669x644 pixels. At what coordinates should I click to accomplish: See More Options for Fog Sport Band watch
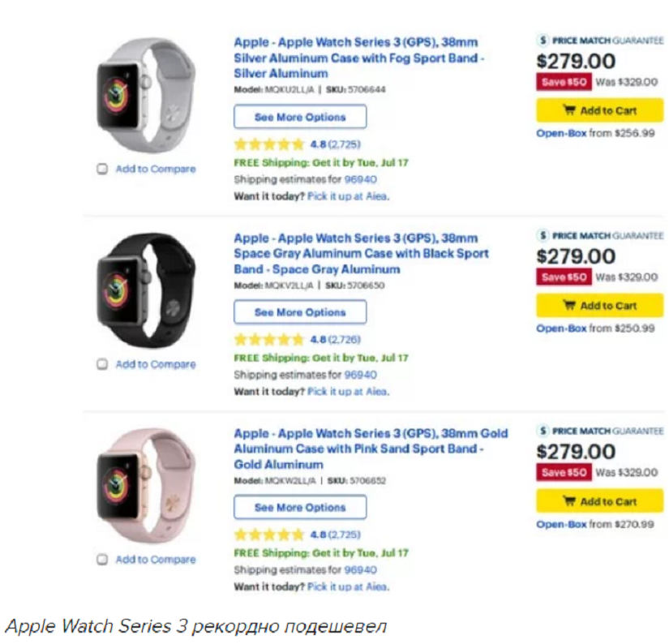[x=300, y=117]
